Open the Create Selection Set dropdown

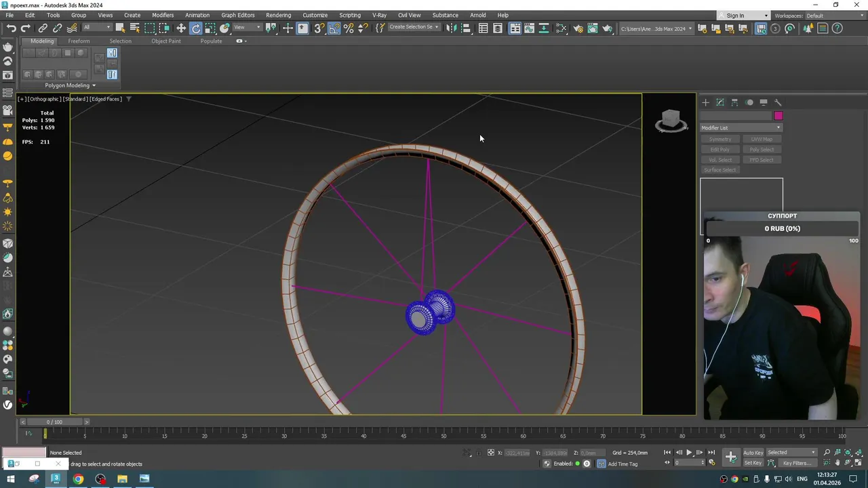click(x=414, y=27)
